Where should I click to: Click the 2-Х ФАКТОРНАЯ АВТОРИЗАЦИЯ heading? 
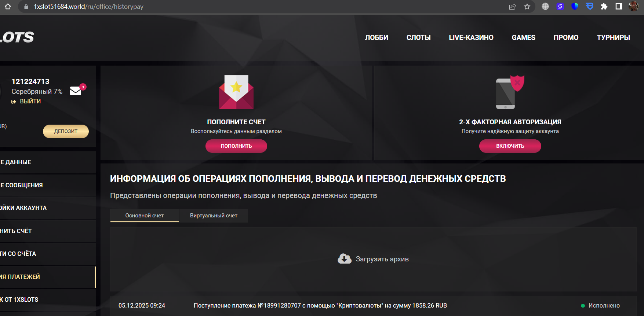[510, 122]
